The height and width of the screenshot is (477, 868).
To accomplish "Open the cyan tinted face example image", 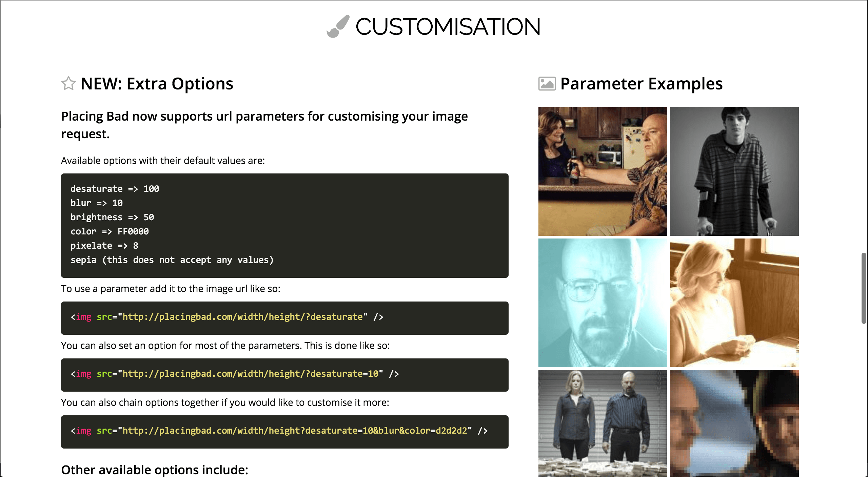I will (x=603, y=303).
